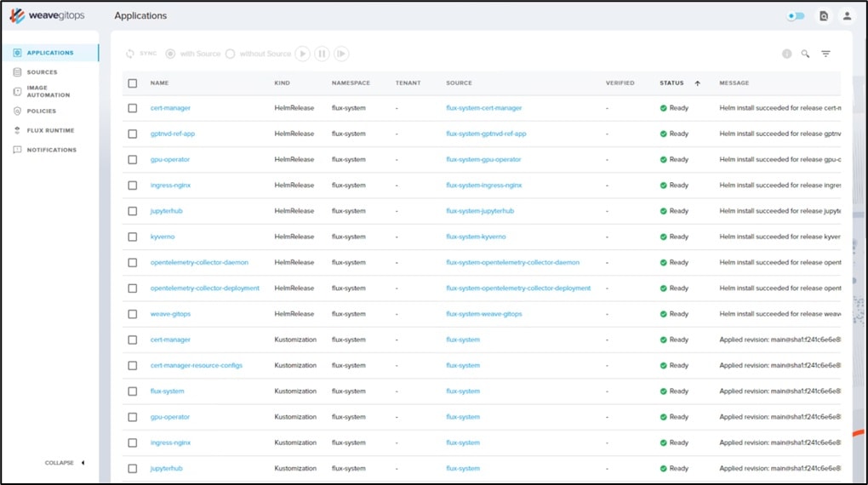Screen dimensions: 868x485
Task: Sort by the Message column header
Action: point(734,83)
